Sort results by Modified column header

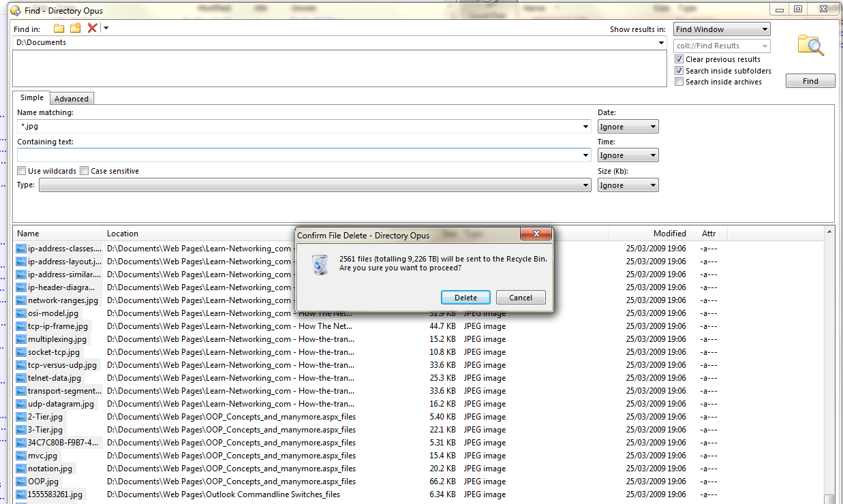click(649, 234)
